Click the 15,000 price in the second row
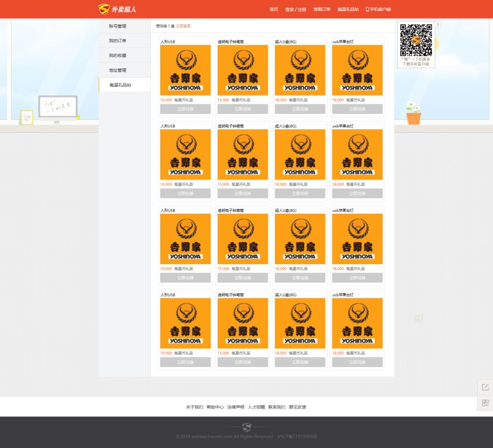This screenshot has height=448, width=493. pyautogui.click(x=223, y=184)
